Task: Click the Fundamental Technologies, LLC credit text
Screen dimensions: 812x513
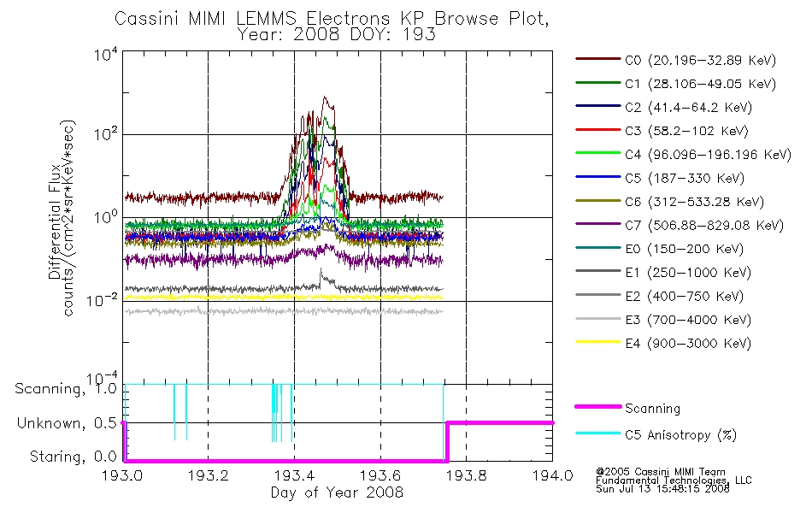Action: tap(674, 481)
